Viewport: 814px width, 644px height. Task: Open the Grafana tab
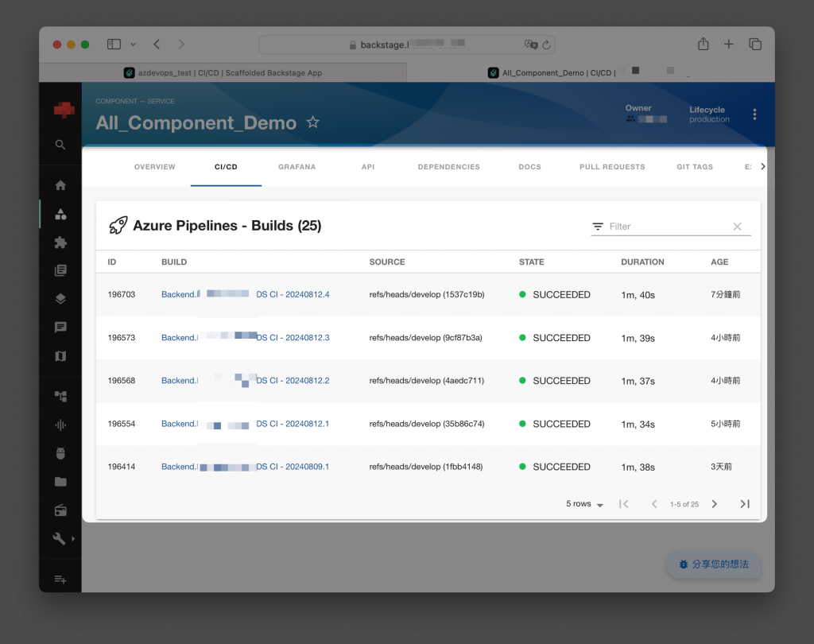coord(297,167)
